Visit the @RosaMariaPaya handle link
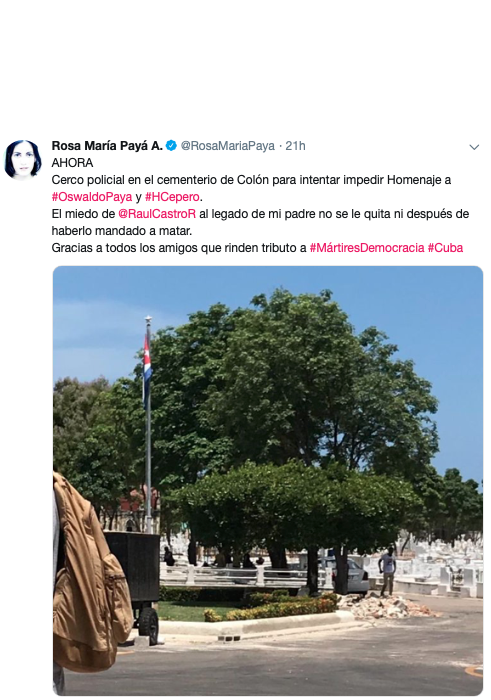The height and width of the screenshot is (700, 491). 227,146
